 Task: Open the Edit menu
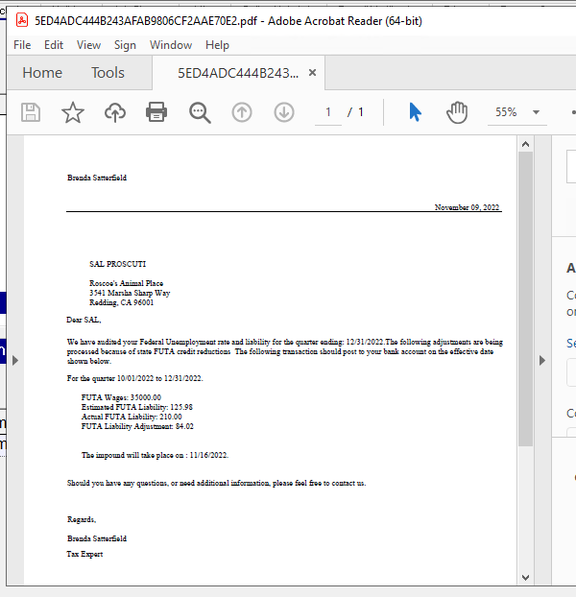[x=53, y=45]
